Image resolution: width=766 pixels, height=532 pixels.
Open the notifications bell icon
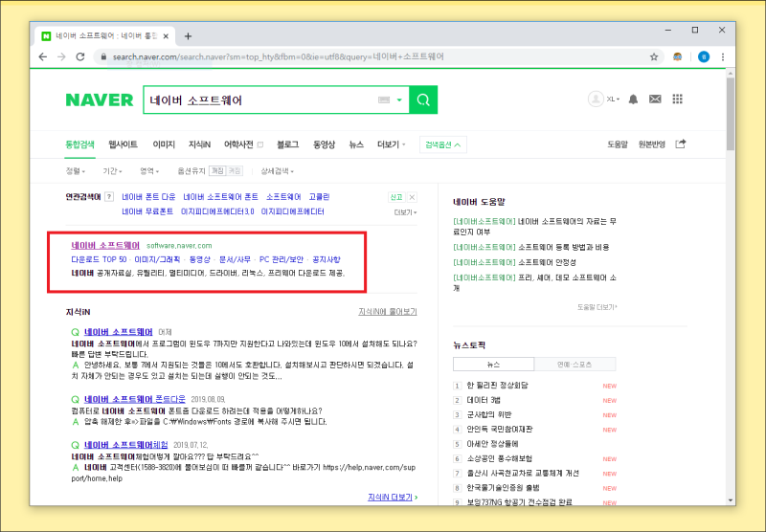click(x=633, y=100)
